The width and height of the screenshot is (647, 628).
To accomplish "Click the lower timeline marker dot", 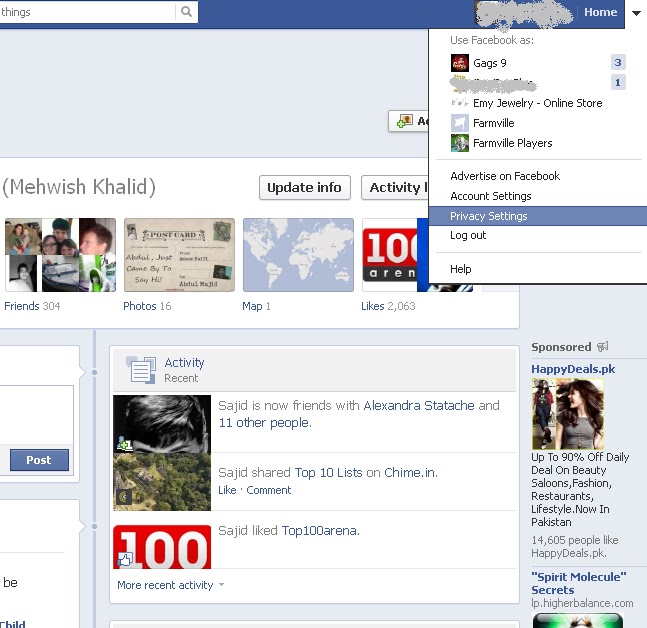I will click(94, 526).
